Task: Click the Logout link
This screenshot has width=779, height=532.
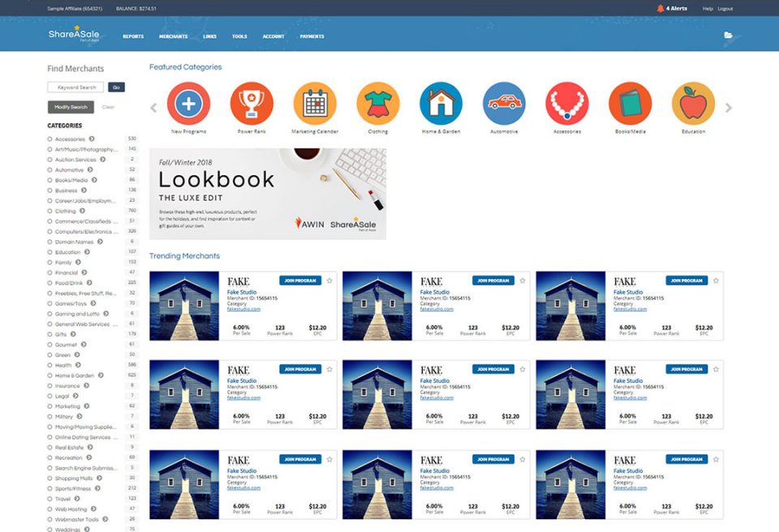Action: coord(725,8)
